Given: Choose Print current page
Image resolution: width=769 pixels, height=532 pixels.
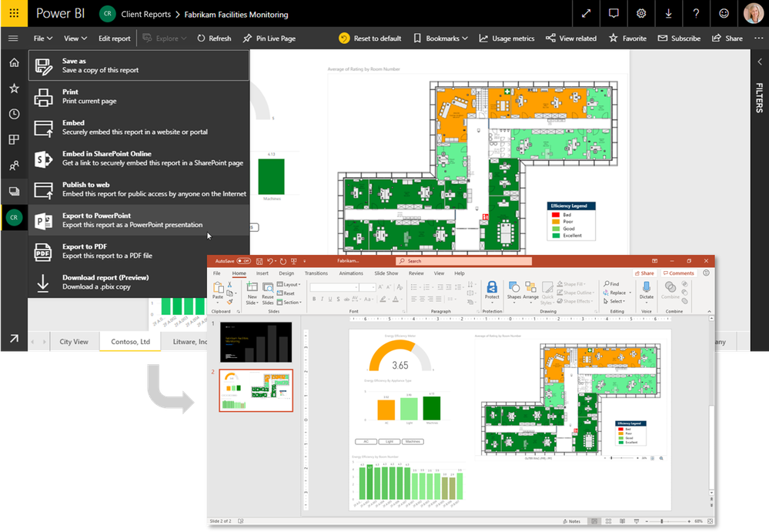Looking at the screenshot, I should [139, 96].
